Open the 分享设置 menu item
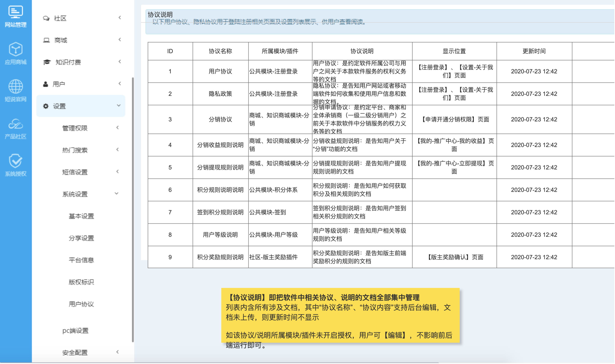Viewport: 615px width, 364px height. [81, 238]
